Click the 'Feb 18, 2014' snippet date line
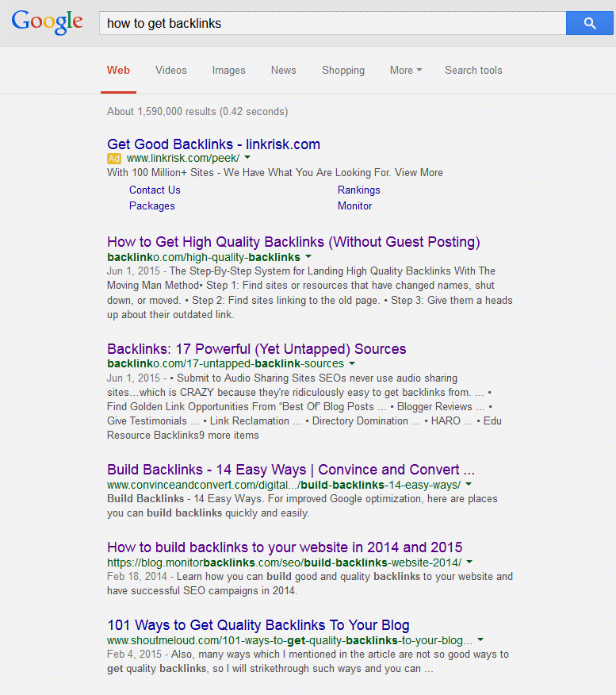616x695 pixels. pos(310,576)
